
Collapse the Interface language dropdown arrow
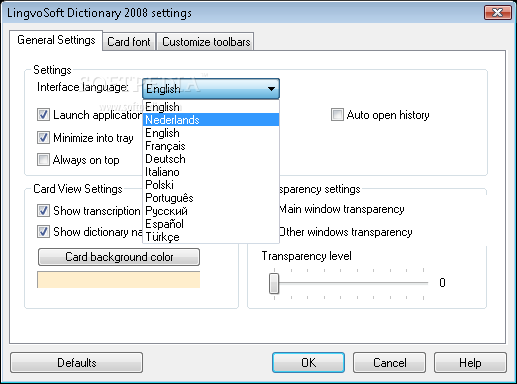click(x=271, y=89)
